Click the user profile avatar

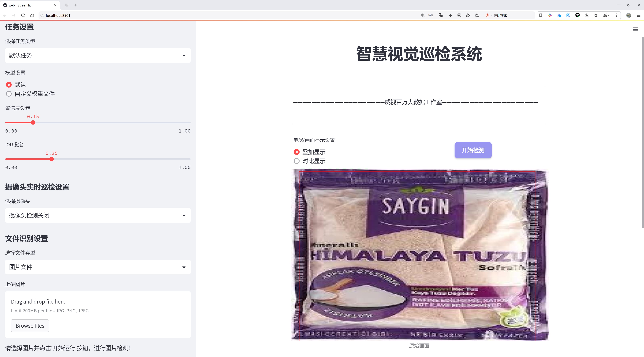point(629,15)
